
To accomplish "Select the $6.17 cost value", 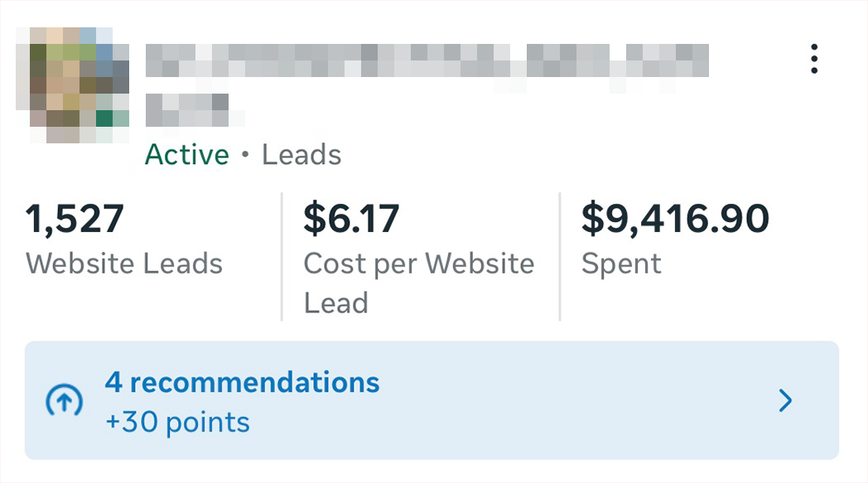I will (351, 220).
